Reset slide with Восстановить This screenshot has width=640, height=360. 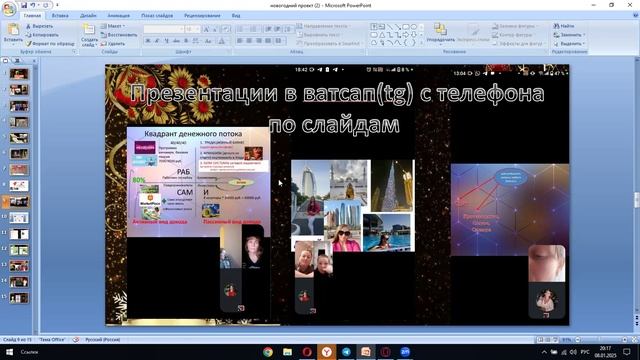coord(119,35)
